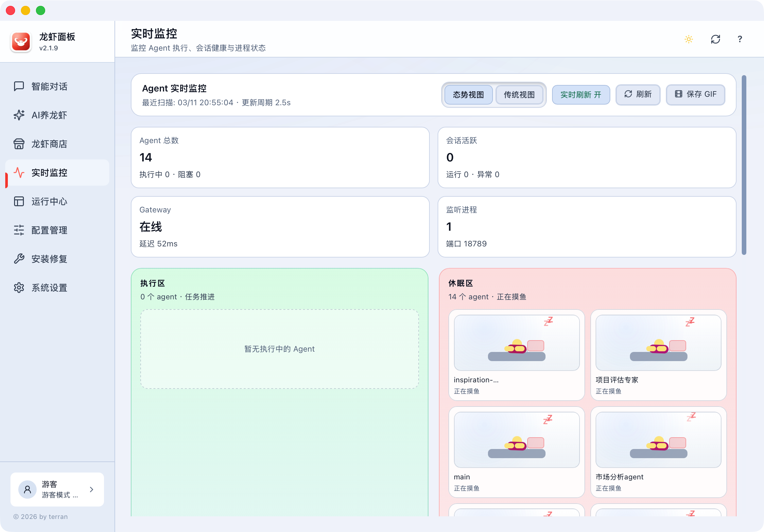Click the 保存 GIF button
Screen dimensions: 764x532
695,94
